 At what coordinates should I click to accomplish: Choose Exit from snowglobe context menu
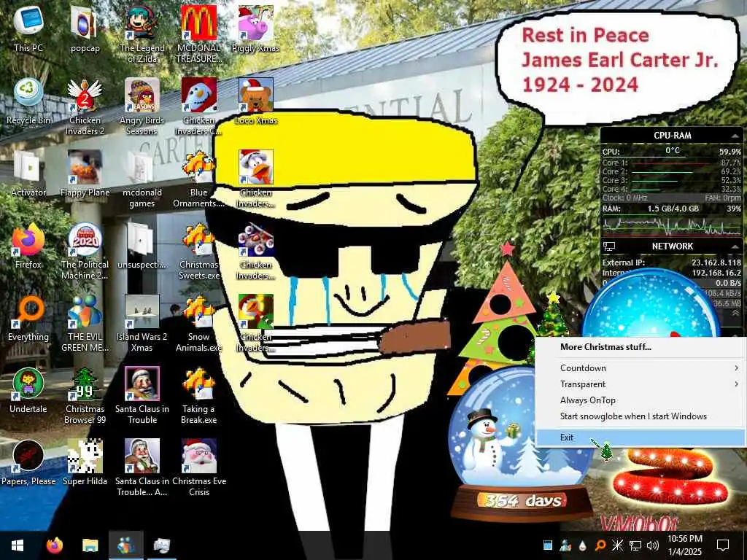640,437
